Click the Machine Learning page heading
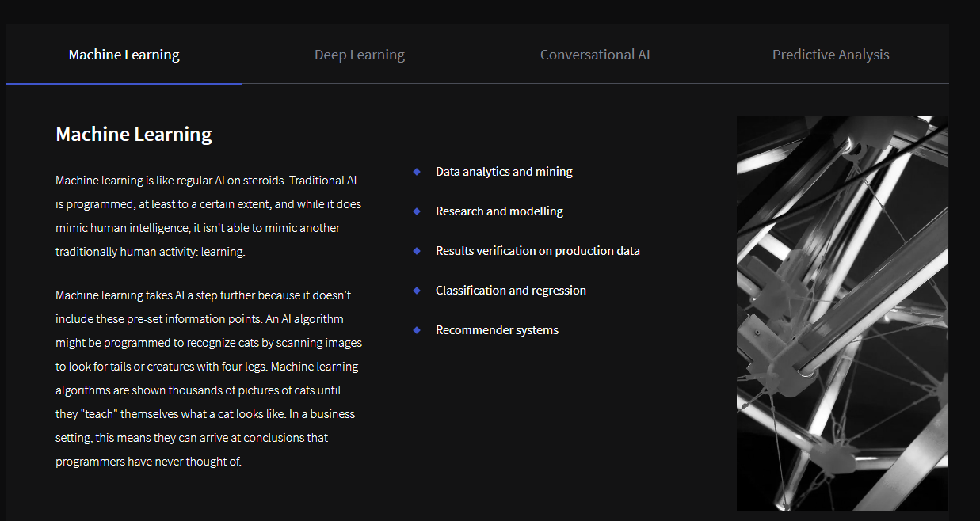This screenshot has width=980, height=521. [x=133, y=133]
